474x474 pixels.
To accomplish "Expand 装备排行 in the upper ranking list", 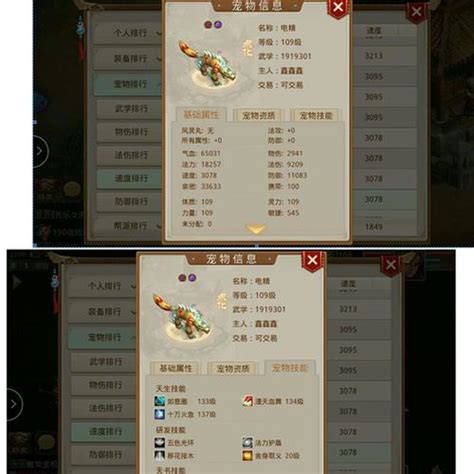I will tap(129, 59).
